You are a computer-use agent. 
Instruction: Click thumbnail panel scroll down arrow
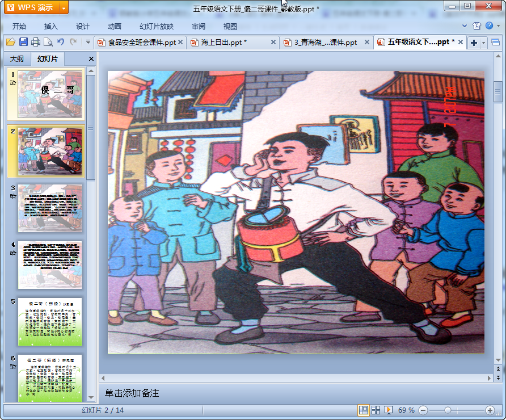coord(91,398)
